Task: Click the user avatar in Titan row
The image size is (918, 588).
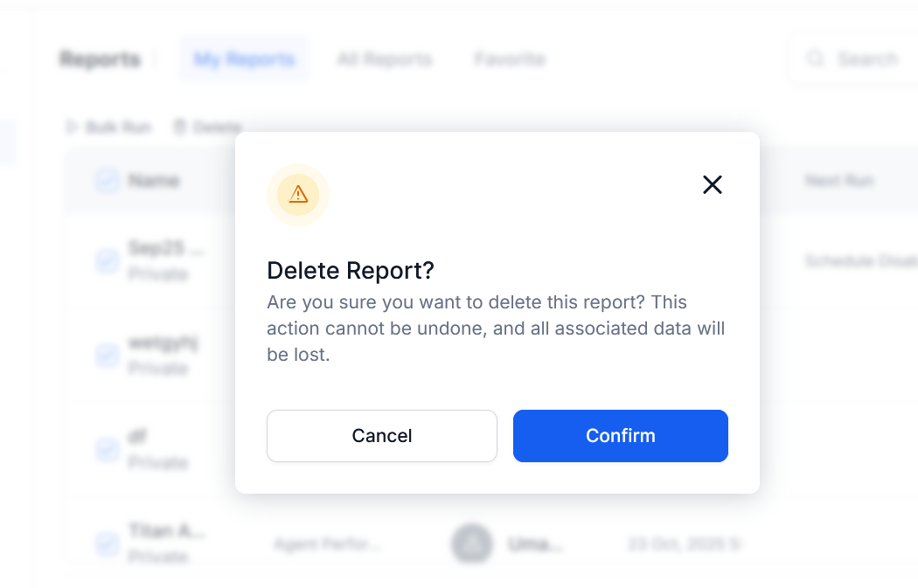Action: point(471,544)
